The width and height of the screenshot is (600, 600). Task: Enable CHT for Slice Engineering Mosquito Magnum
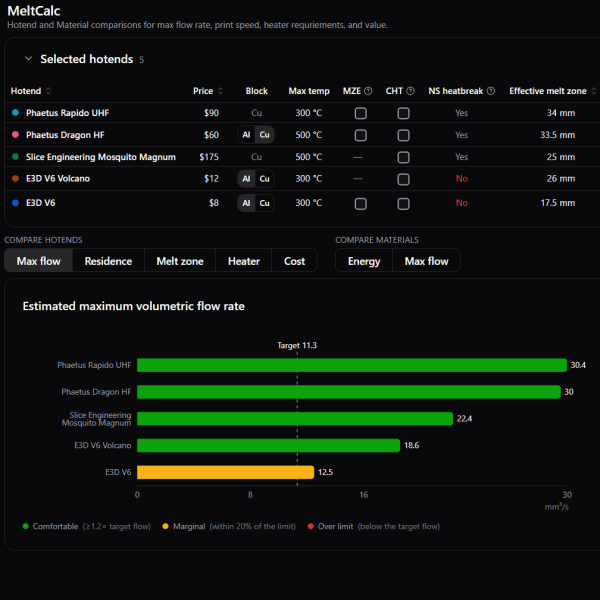[x=403, y=157]
